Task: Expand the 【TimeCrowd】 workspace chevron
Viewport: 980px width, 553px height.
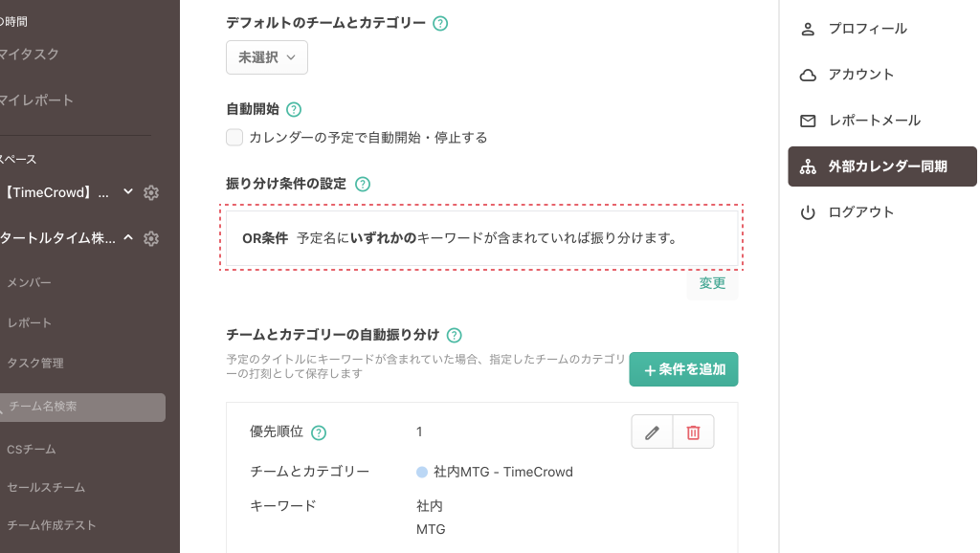Action: pyautogui.click(x=128, y=192)
